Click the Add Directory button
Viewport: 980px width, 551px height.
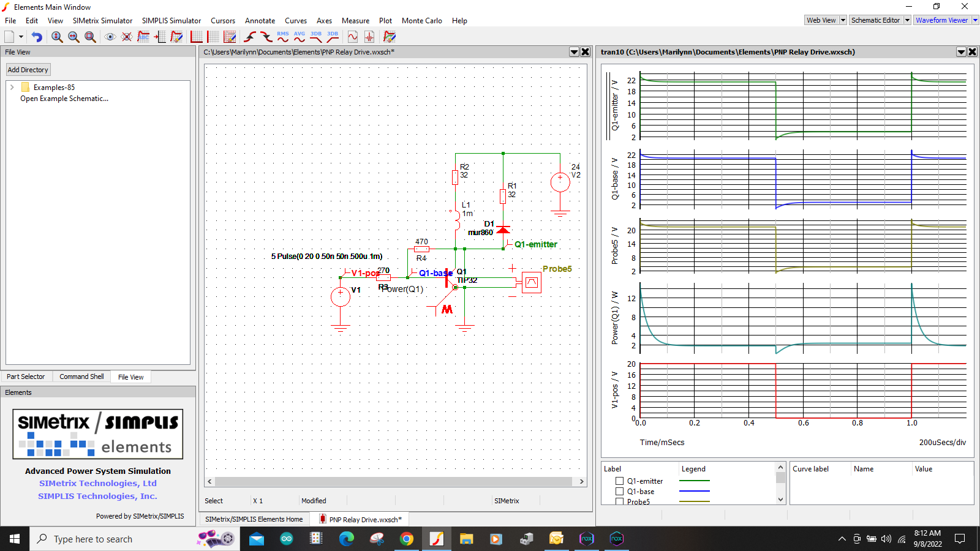(28, 70)
